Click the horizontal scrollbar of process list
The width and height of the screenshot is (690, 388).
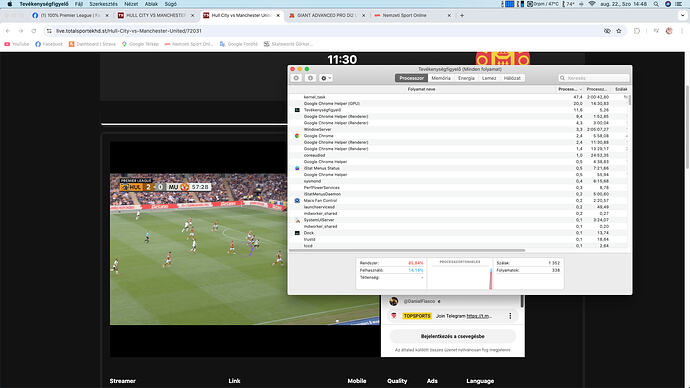tap(407, 250)
